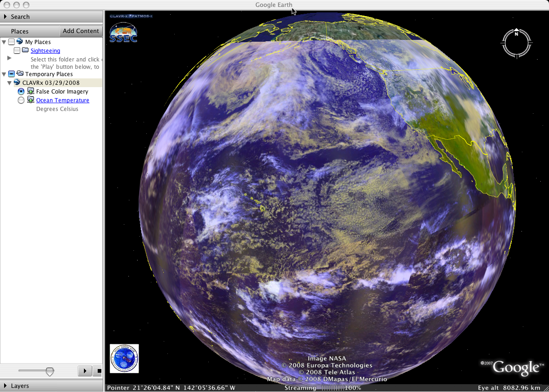Collapse the My Places tree node
549x392 pixels.
click(4, 42)
